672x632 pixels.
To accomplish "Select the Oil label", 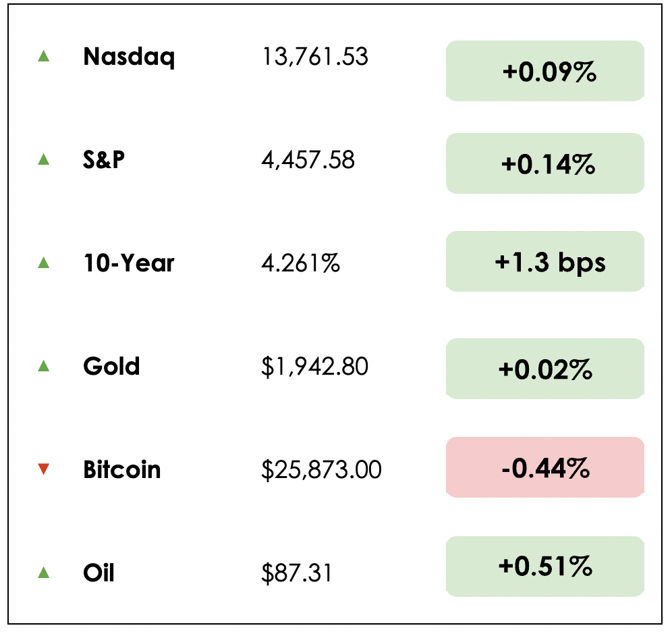I will (99, 573).
